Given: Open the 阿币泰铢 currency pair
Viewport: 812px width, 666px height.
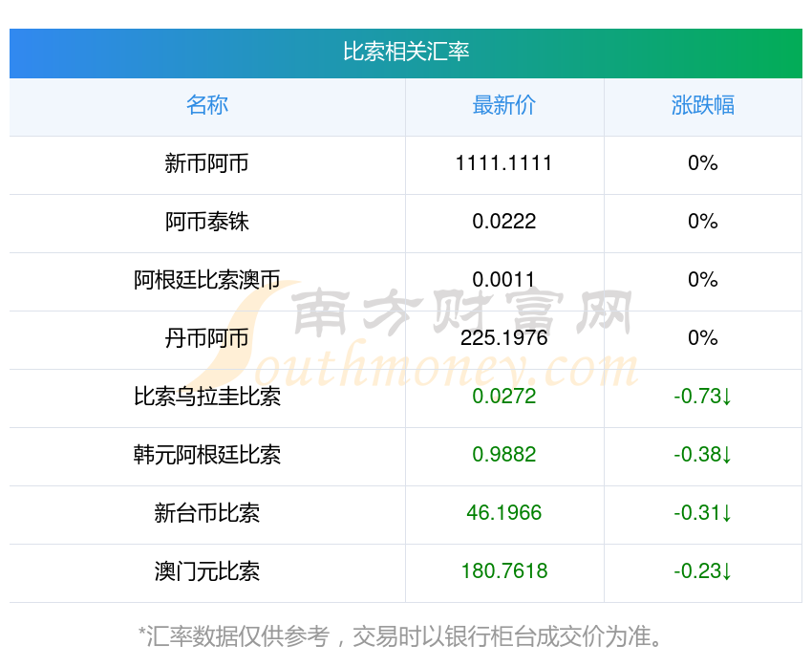Looking at the screenshot, I should click(207, 222).
